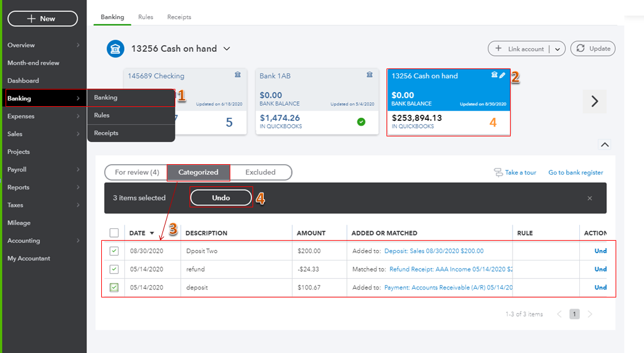This screenshot has height=353, width=644.
Task: Collapse the account cards panel
Action: [x=605, y=144]
